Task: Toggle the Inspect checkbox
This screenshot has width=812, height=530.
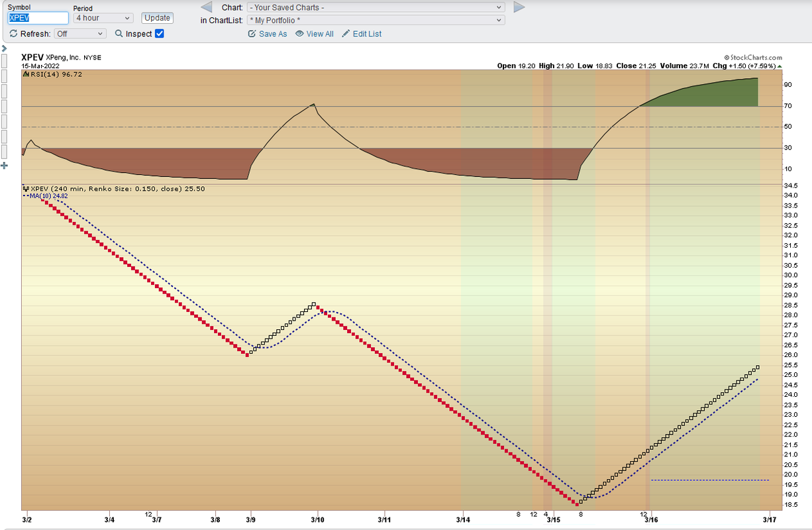Action: [159, 34]
